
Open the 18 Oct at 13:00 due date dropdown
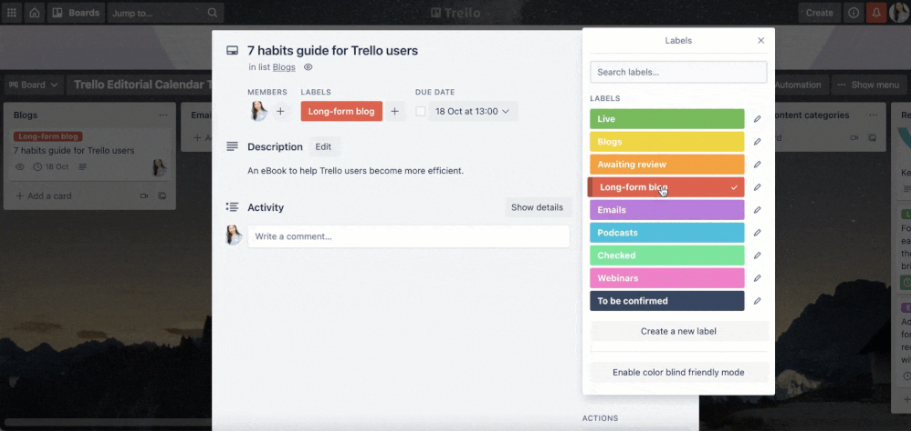click(x=473, y=111)
